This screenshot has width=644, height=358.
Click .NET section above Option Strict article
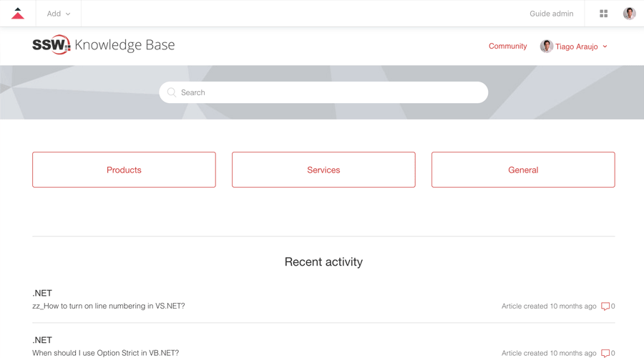click(x=42, y=340)
